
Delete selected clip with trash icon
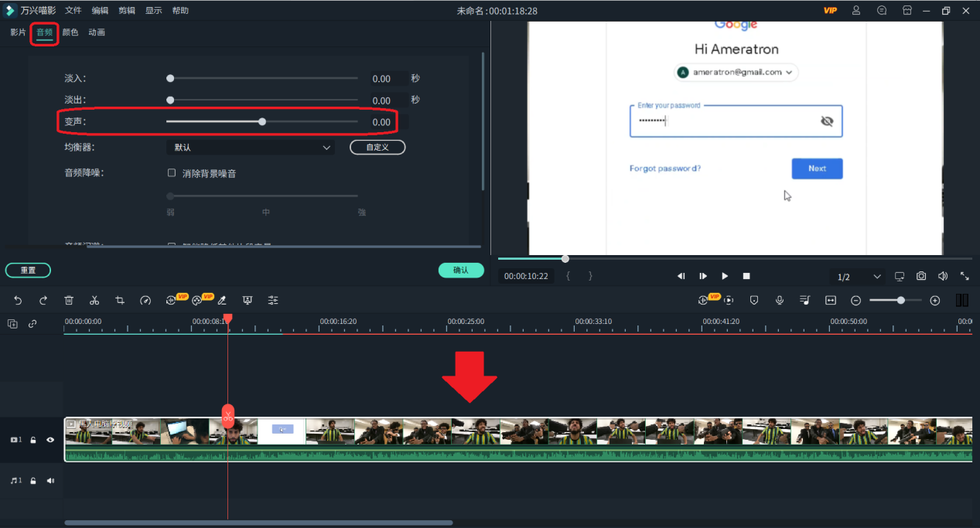point(69,300)
